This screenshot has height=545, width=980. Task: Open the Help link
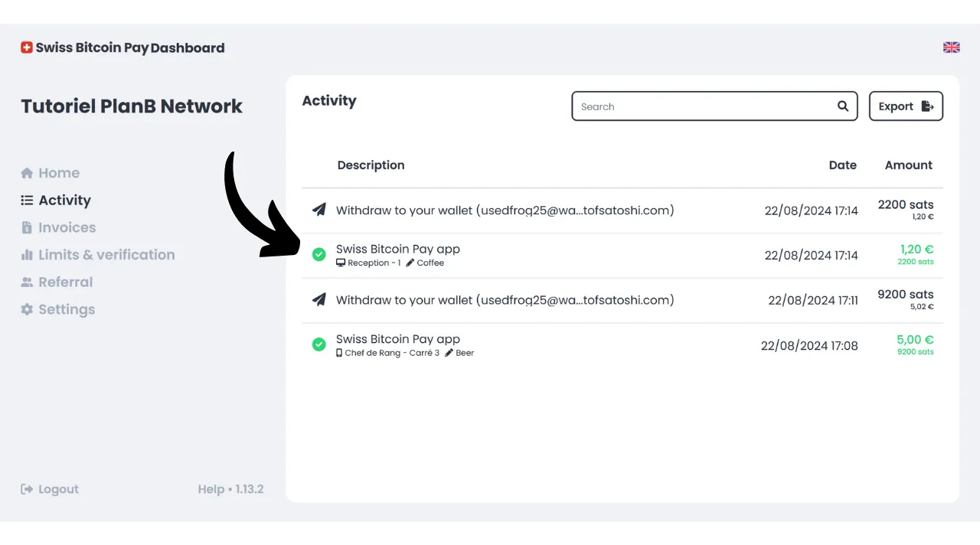coord(211,489)
